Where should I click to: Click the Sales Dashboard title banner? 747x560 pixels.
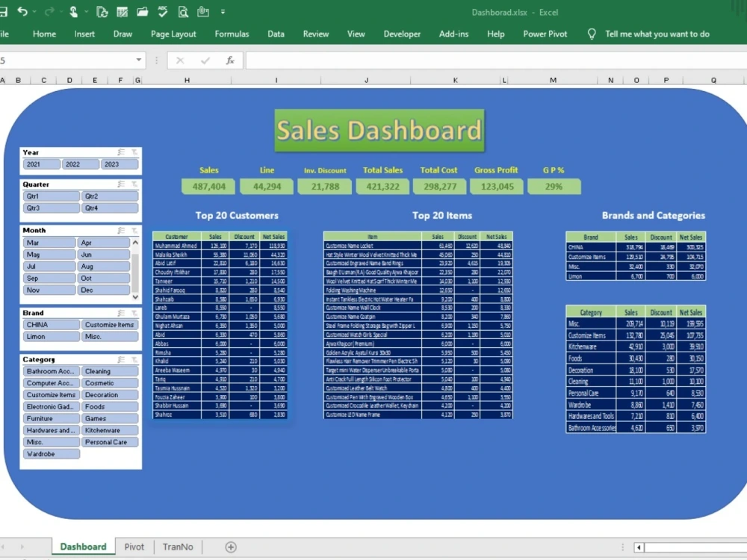(x=379, y=131)
